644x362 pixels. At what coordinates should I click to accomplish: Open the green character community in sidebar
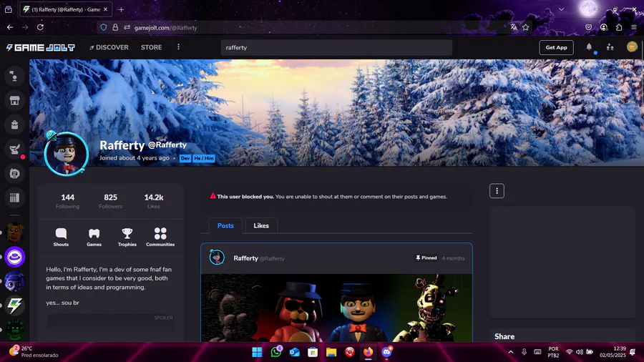[x=15, y=330]
